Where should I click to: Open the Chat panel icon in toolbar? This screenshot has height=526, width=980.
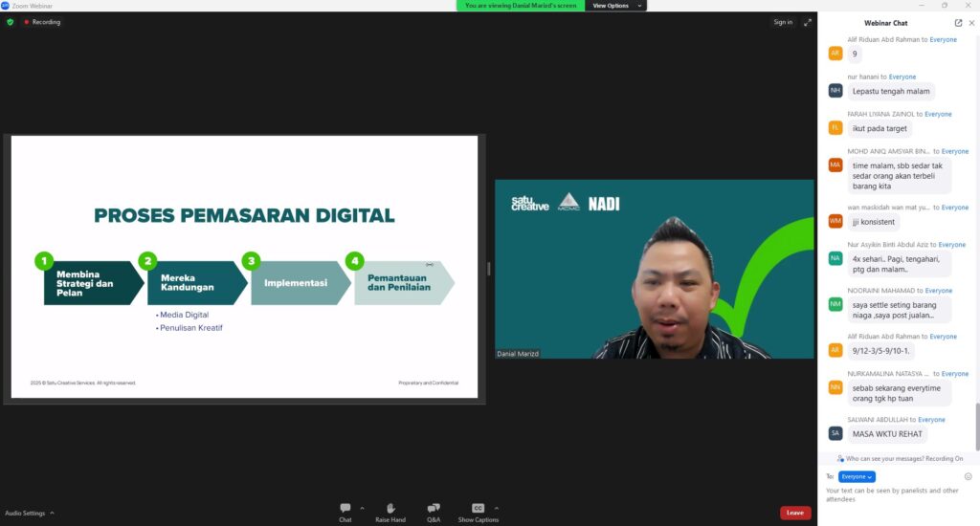[345, 509]
